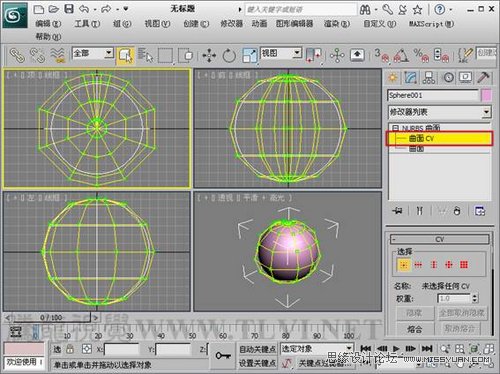Screen dimensions: 500x374
Task: Open the 工具(T) menu
Action: 87,24
